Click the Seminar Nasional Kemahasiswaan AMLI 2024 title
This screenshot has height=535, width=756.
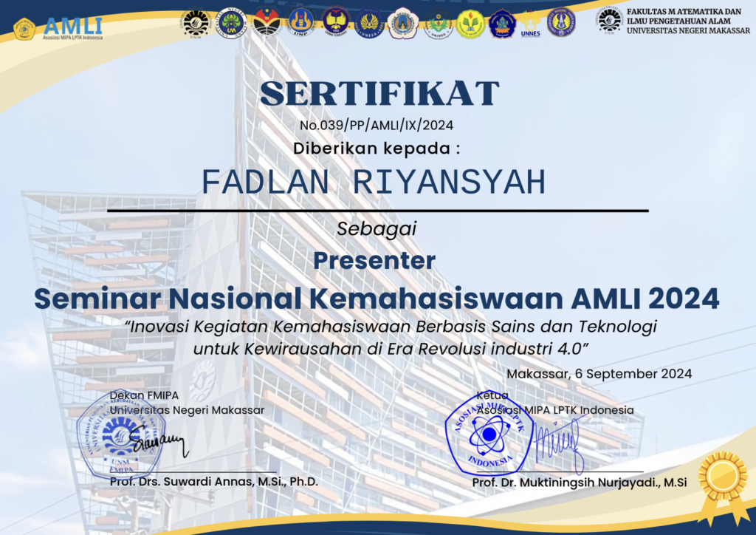(x=377, y=298)
